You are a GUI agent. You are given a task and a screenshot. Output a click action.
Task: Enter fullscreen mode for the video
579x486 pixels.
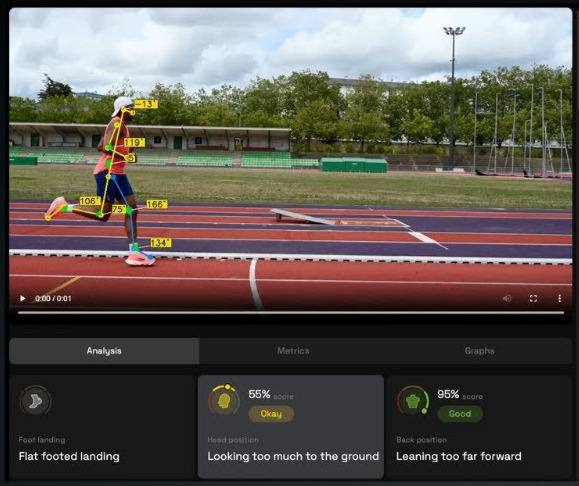coord(533,298)
